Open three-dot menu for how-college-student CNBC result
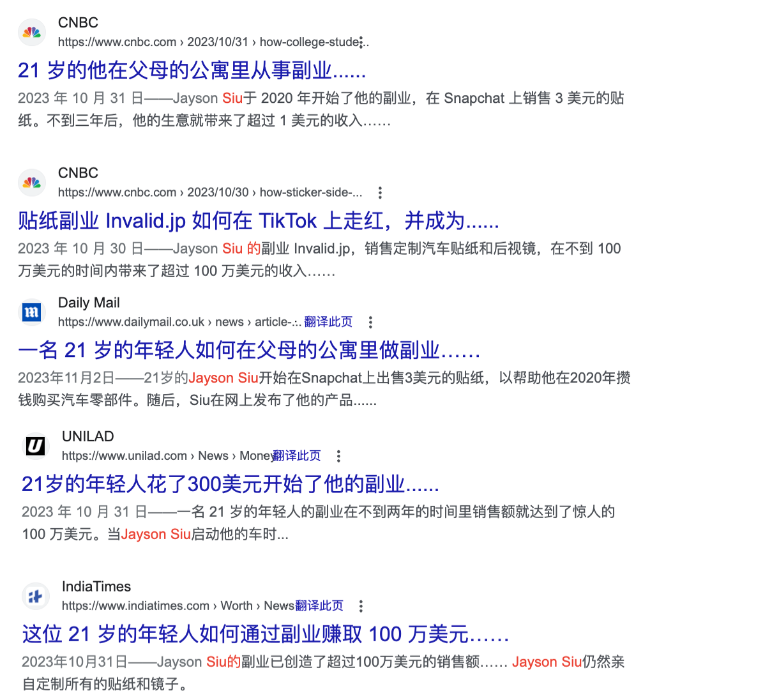Image resolution: width=779 pixels, height=700 pixels. pyautogui.click(x=361, y=42)
